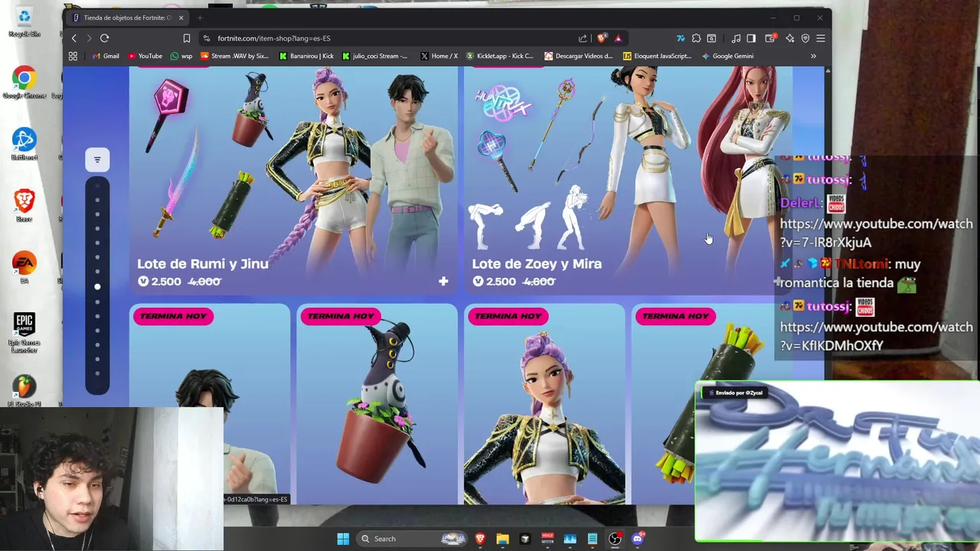This screenshot has height=551, width=980.
Task: Click the site settings icon beside URL
Action: (207, 38)
